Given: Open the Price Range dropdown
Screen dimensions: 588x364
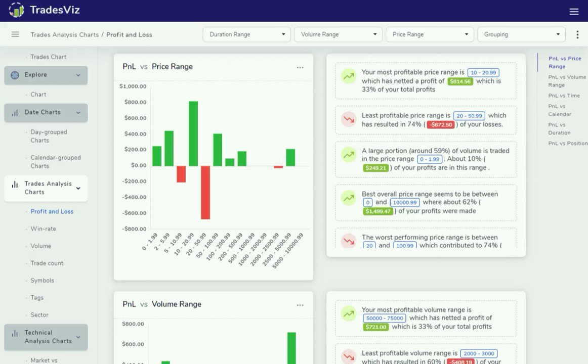Looking at the screenshot, I should click(x=430, y=34).
